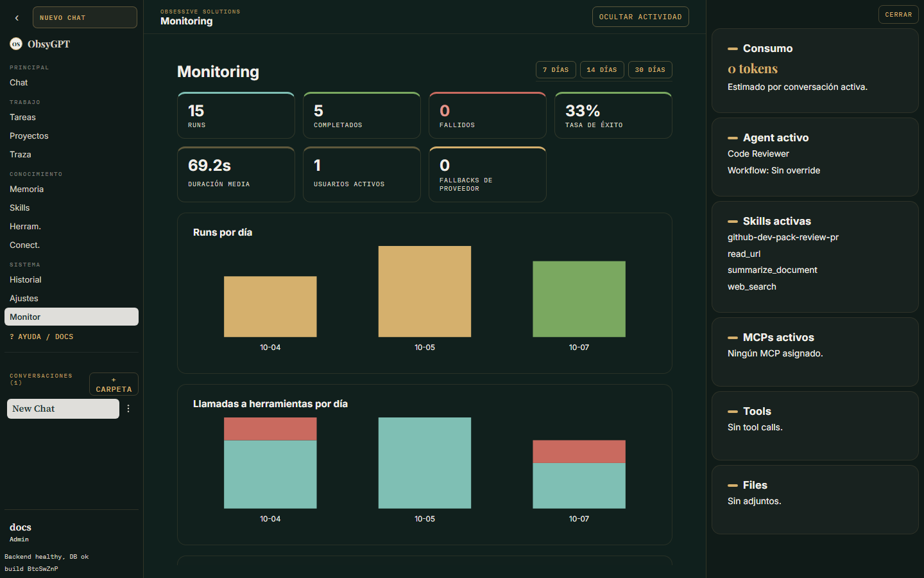Click the ObsyGPT round logo icon
The height and width of the screenshot is (578, 924).
pos(16,44)
